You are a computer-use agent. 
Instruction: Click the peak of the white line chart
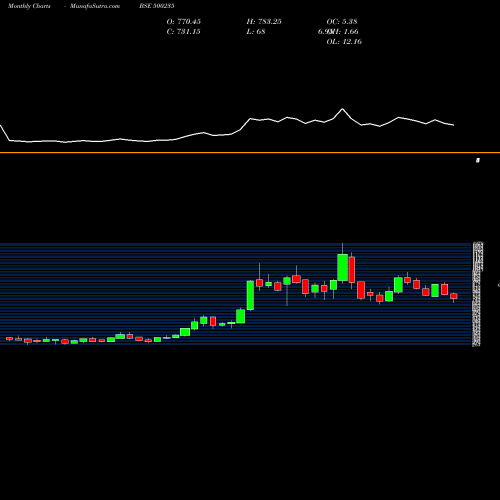342,109
